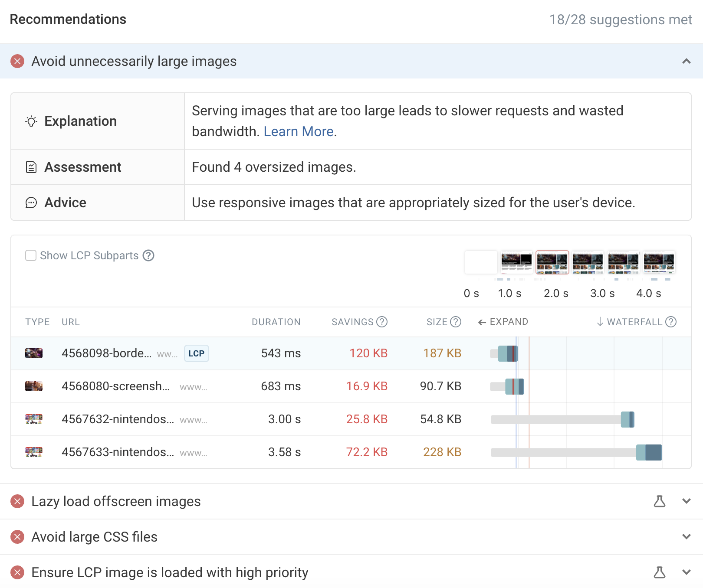The width and height of the screenshot is (703, 588).
Task: Click the Savings column help icon
Action: pyautogui.click(x=382, y=322)
